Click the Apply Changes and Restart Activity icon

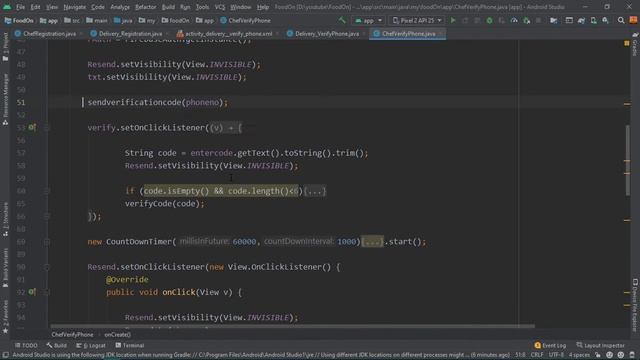(465, 20)
